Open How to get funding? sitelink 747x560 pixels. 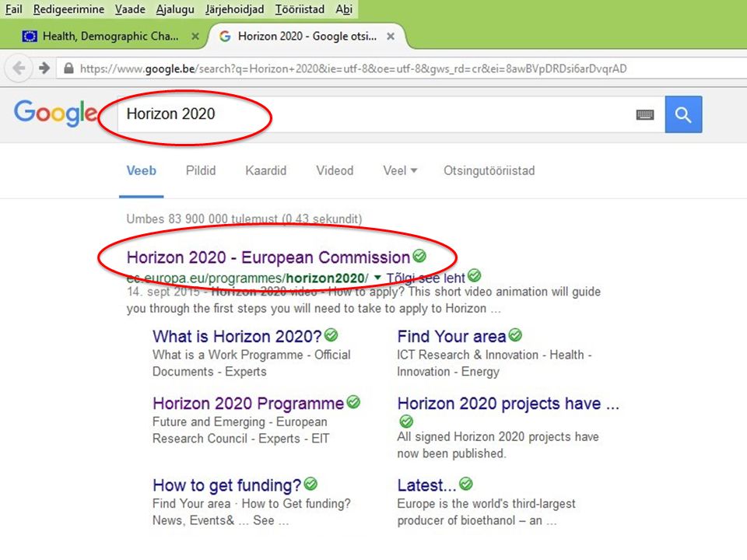click(226, 485)
